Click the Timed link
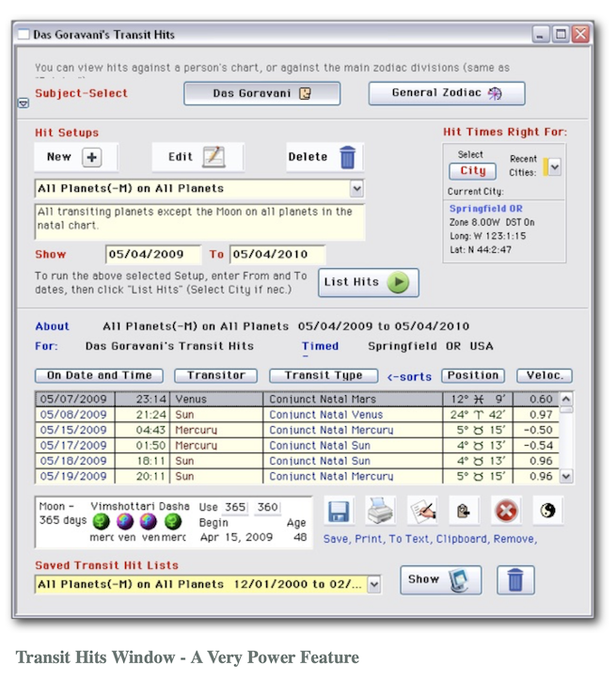Image resolution: width=616 pixels, height=680 pixels. 320,346
